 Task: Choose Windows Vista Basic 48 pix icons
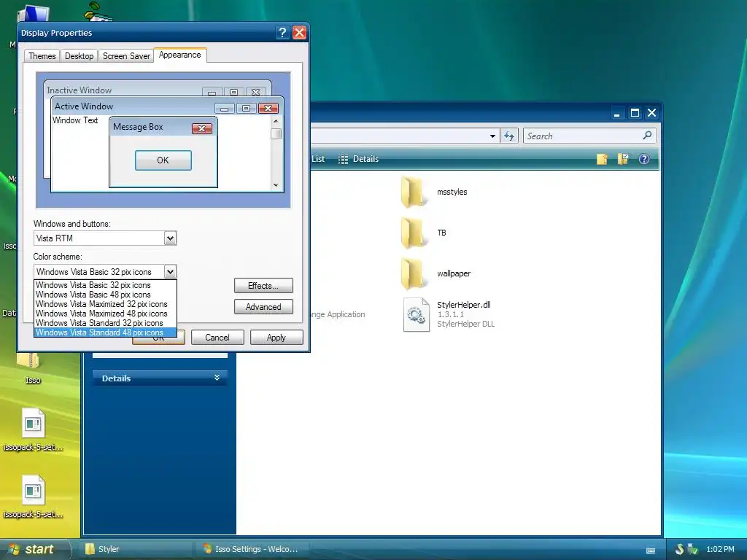(x=105, y=295)
